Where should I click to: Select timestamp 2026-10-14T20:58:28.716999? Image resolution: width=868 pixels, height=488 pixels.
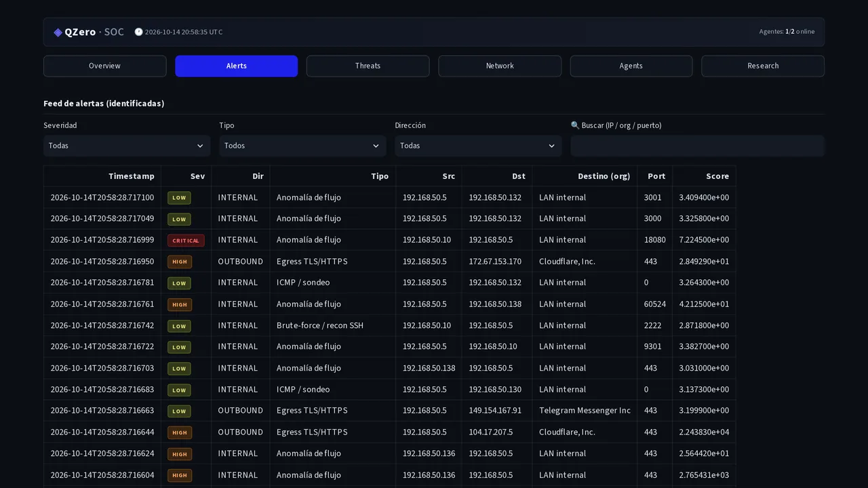pyautogui.click(x=102, y=240)
